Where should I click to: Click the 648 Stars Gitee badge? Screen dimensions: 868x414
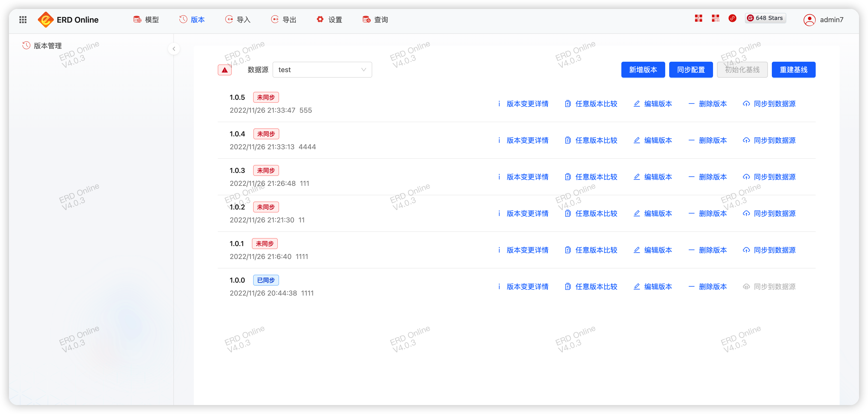tap(765, 18)
